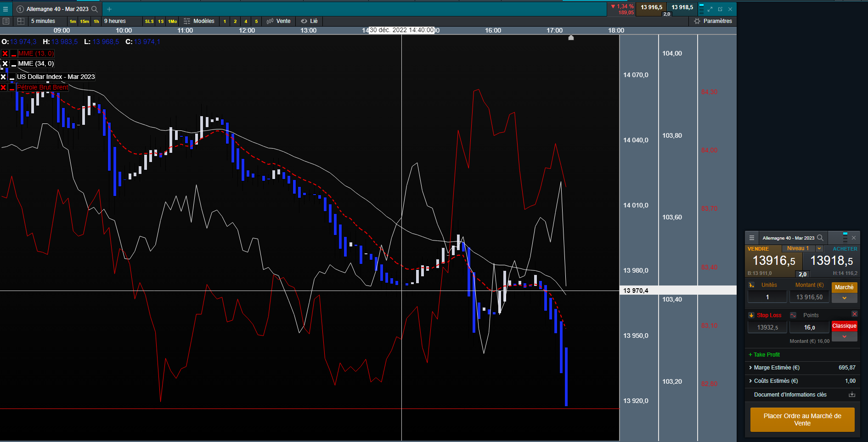Open the chart hamburger menu

point(6,9)
